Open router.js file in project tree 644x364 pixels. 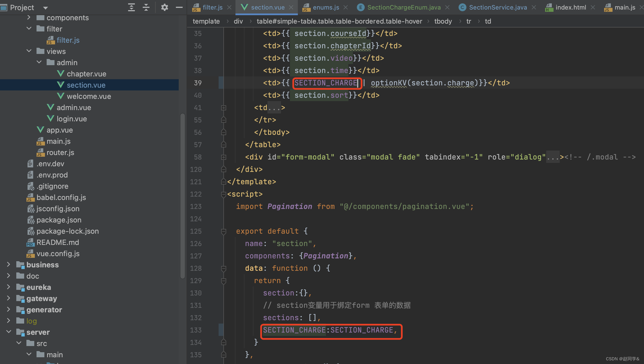[x=60, y=153]
